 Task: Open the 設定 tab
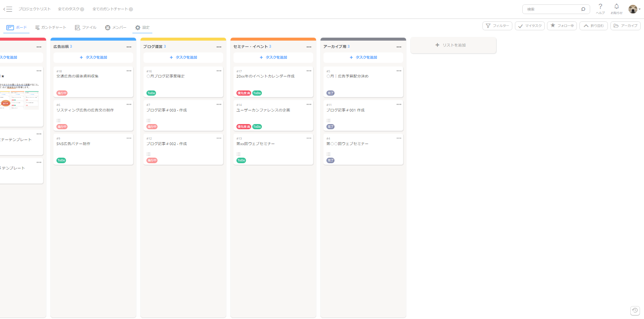(x=142, y=28)
